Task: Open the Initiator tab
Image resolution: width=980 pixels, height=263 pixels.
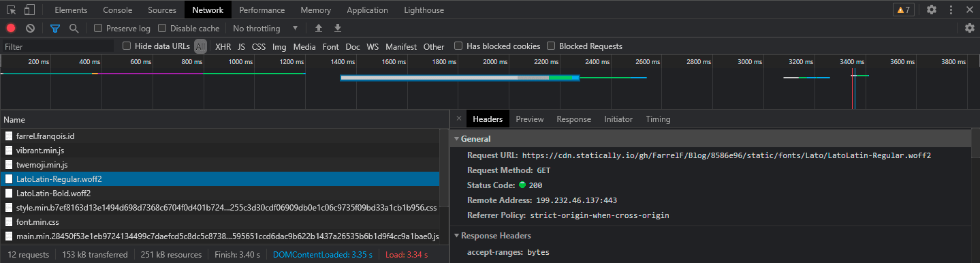Action: [618, 119]
